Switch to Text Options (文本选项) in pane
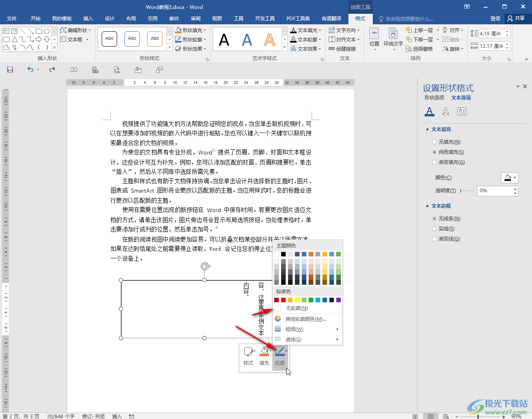Image resolution: width=532 pixels, height=419 pixels. (x=461, y=98)
